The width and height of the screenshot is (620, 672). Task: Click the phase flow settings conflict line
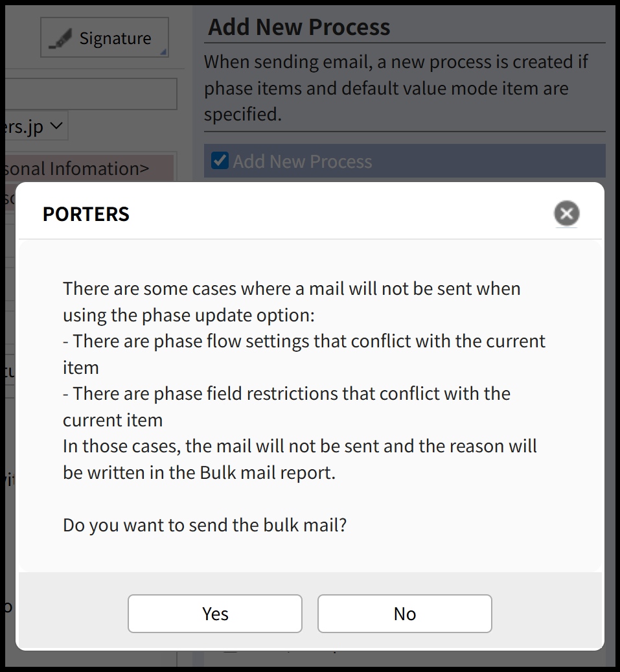(304, 354)
